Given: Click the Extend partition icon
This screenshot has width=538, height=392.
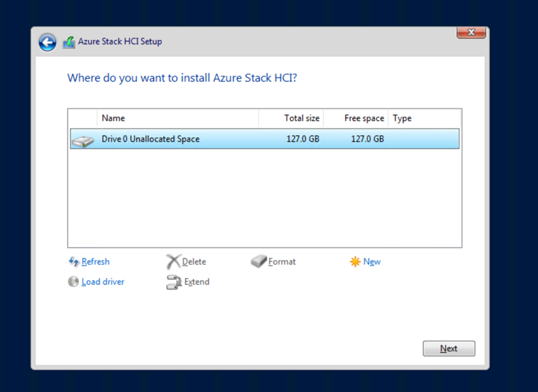Looking at the screenshot, I should tap(174, 282).
